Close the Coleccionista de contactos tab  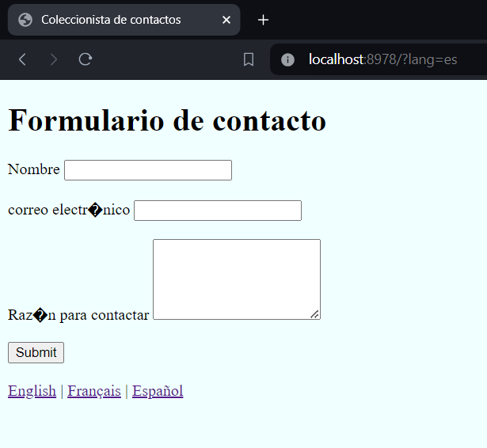coord(226,20)
